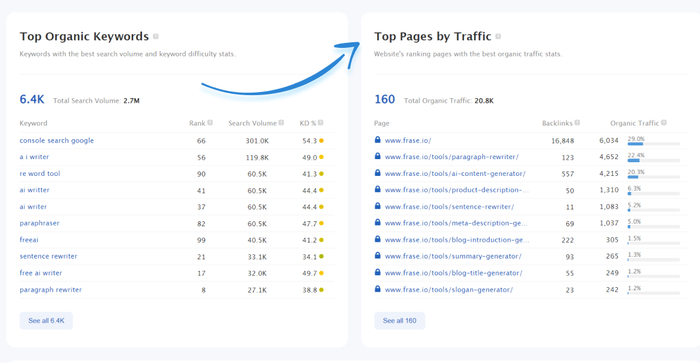This screenshot has width=700, height=363.
Task: Click lock icon for blog-introduction page
Action: (x=378, y=239)
